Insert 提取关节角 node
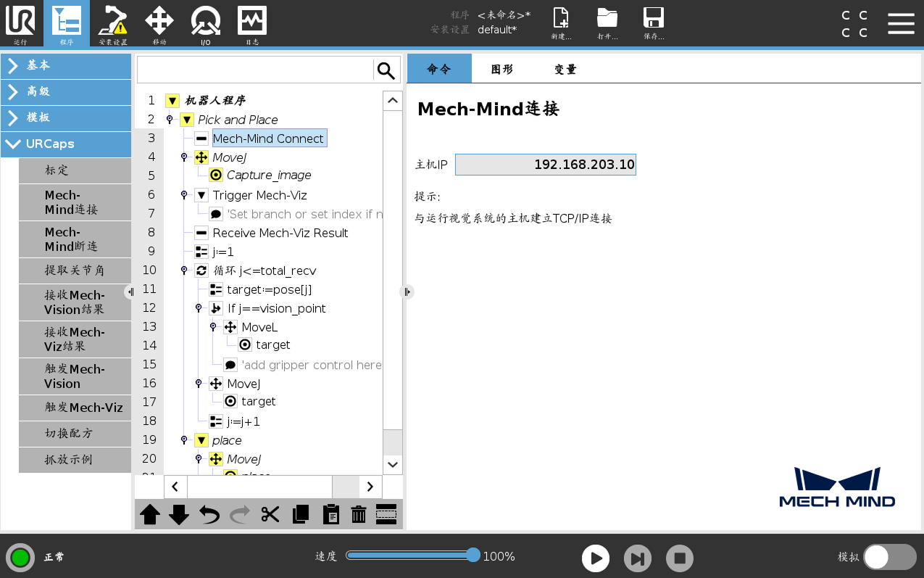This screenshot has width=924, height=578. coord(75,271)
